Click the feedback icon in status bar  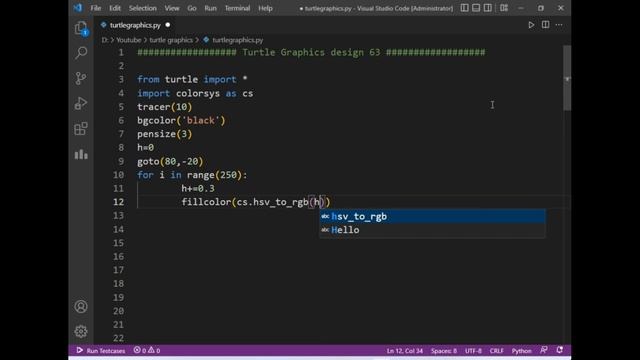pos(544,350)
